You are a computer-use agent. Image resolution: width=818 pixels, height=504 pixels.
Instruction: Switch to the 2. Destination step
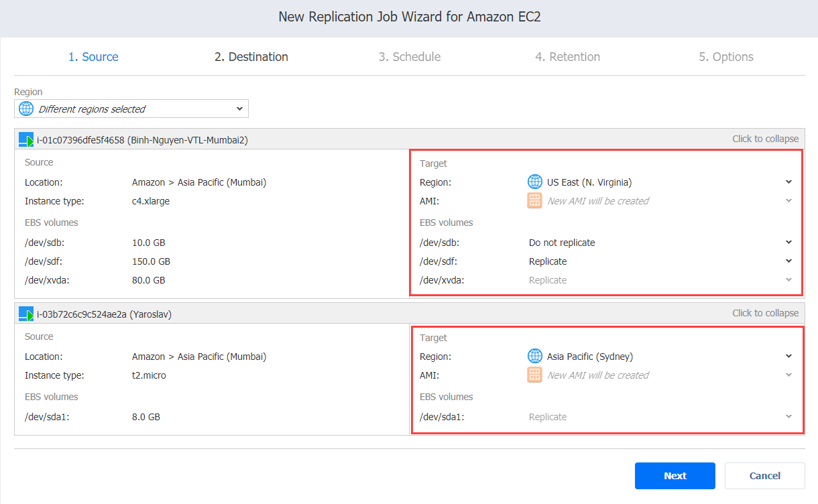[x=251, y=57]
